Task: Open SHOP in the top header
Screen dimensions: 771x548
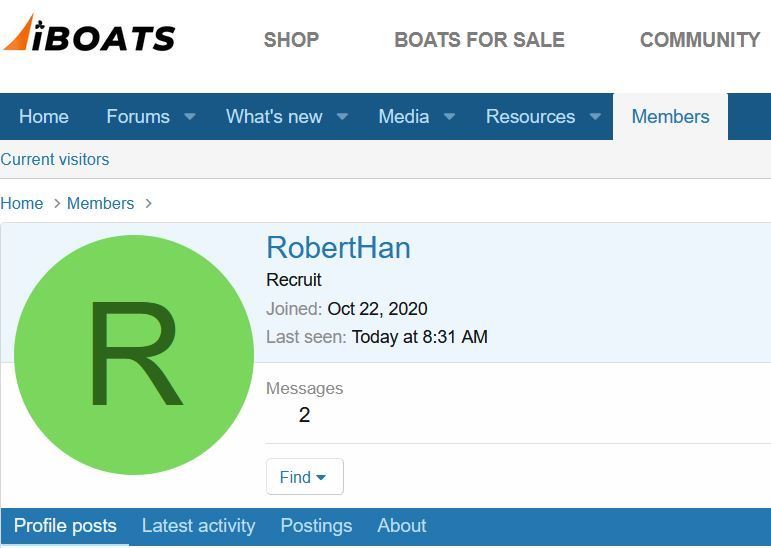Action: click(292, 40)
